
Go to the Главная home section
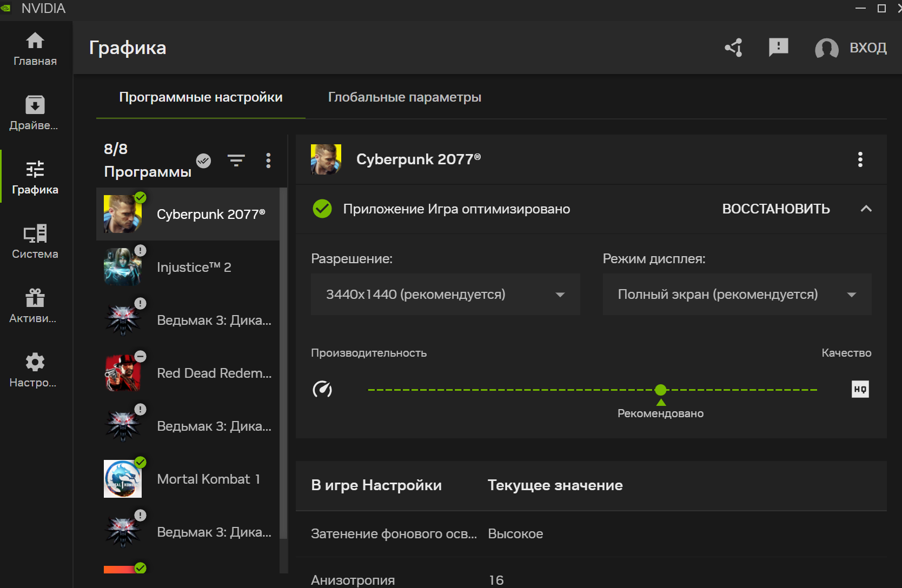click(35, 49)
